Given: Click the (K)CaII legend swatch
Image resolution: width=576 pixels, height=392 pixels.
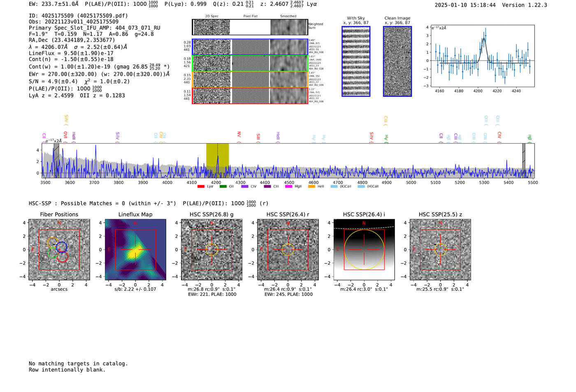Looking at the screenshot, I should (334, 187).
